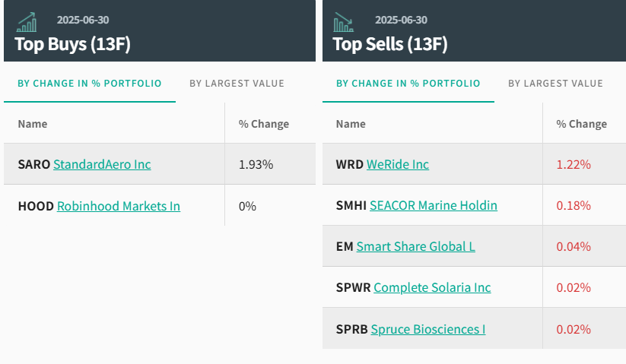Open the Robinhood Markets link

click(x=119, y=206)
